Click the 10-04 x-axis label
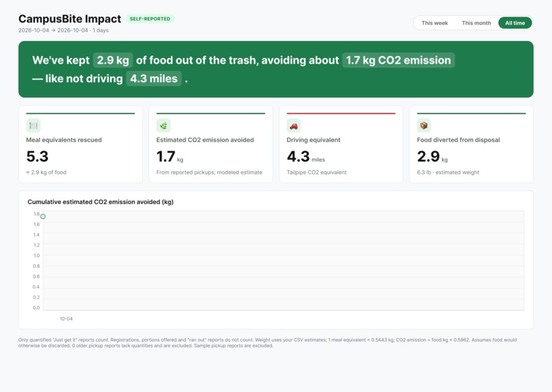 click(66, 319)
